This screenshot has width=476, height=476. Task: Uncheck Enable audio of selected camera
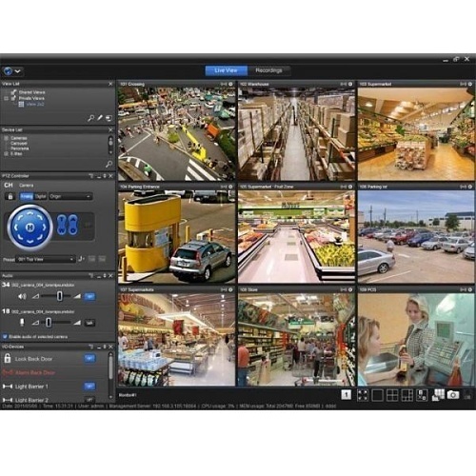click(5, 336)
